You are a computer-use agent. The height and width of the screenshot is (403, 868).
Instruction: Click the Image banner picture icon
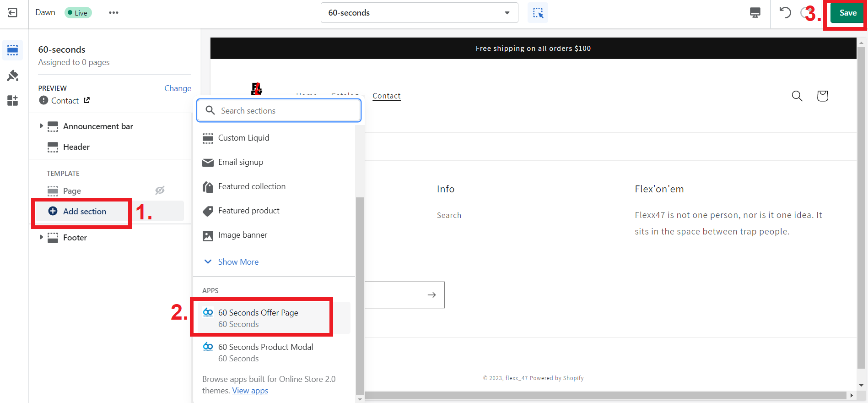click(208, 235)
